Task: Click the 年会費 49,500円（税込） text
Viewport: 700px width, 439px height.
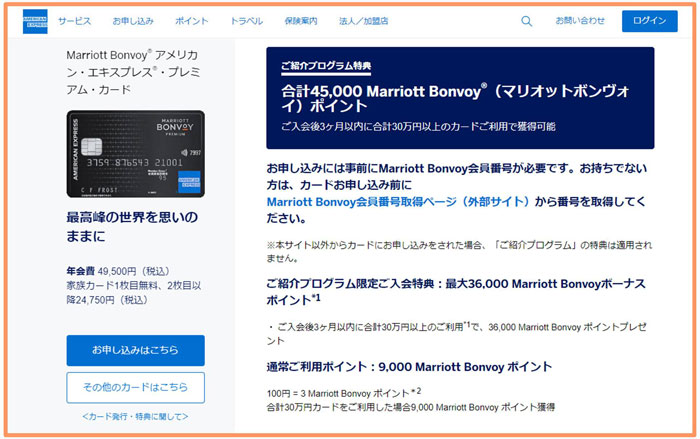Action: click(118, 271)
